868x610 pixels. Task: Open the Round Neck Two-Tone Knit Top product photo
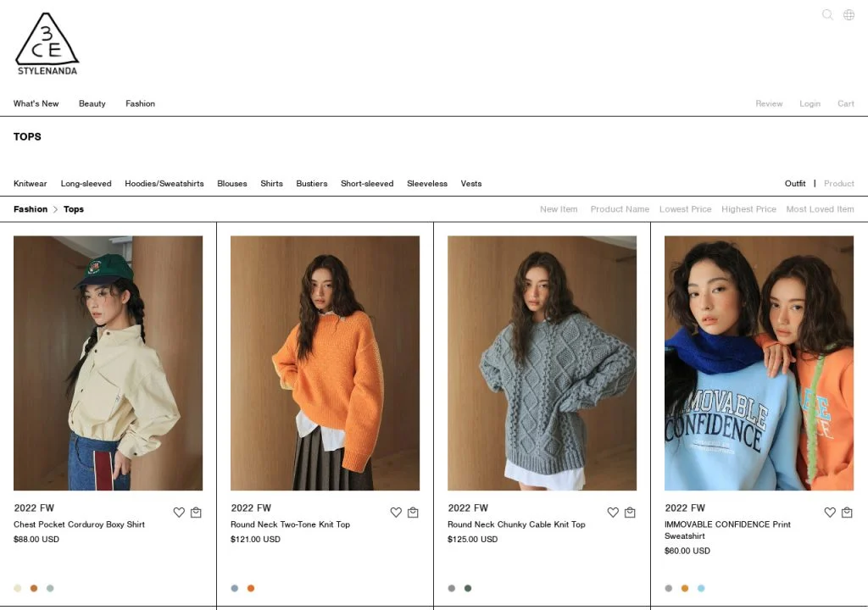click(x=325, y=363)
